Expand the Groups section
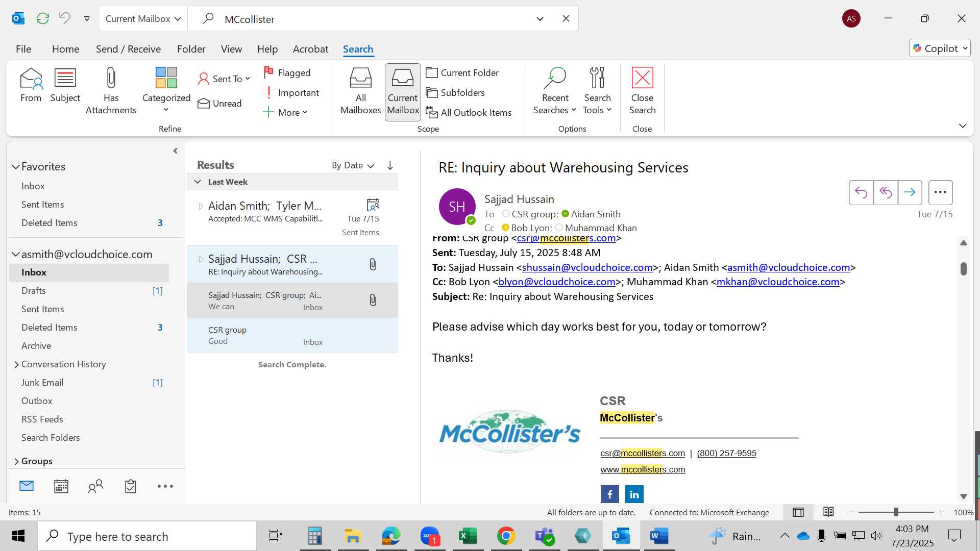980x551 pixels. pyautogui.click(x=16, y=461)
